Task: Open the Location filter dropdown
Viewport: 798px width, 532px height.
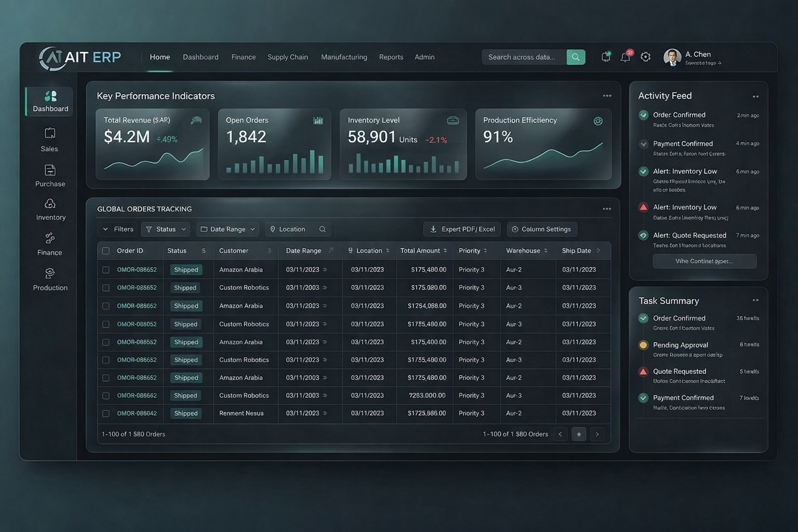Action: click(298, 229)
